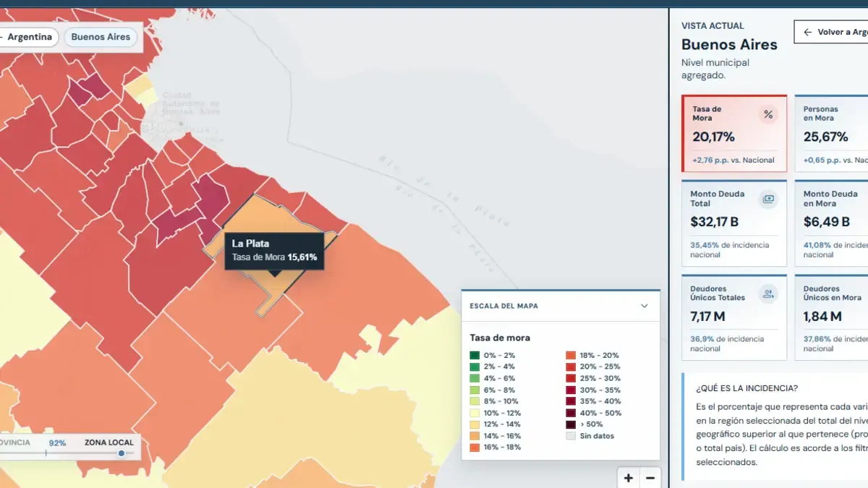Click the people icon in Deudores Únicos Totales card

[x=768, y=294]
